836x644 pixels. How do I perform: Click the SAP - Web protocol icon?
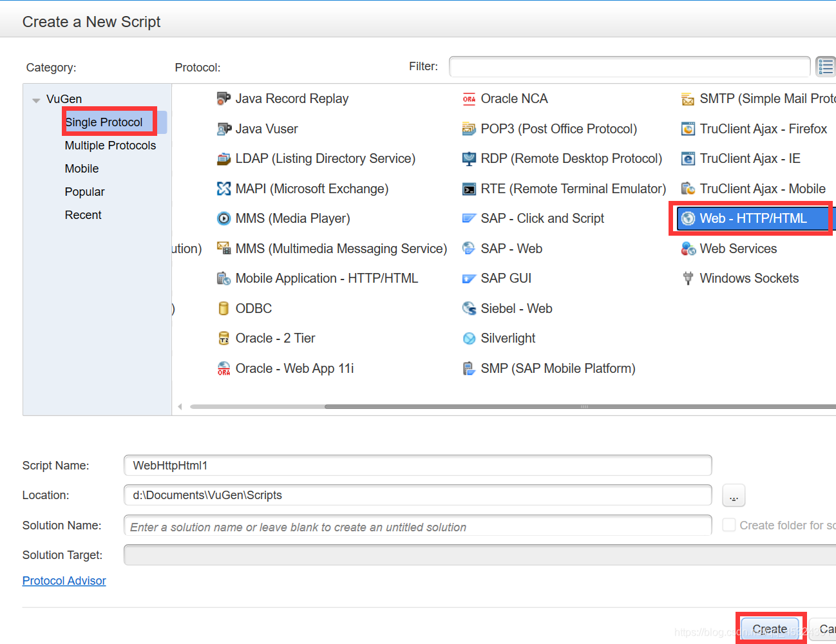(x=469, y=249)
